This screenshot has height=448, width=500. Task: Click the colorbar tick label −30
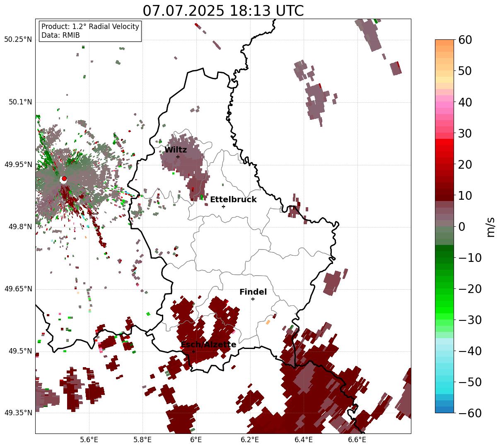click(x=470, y=320)
